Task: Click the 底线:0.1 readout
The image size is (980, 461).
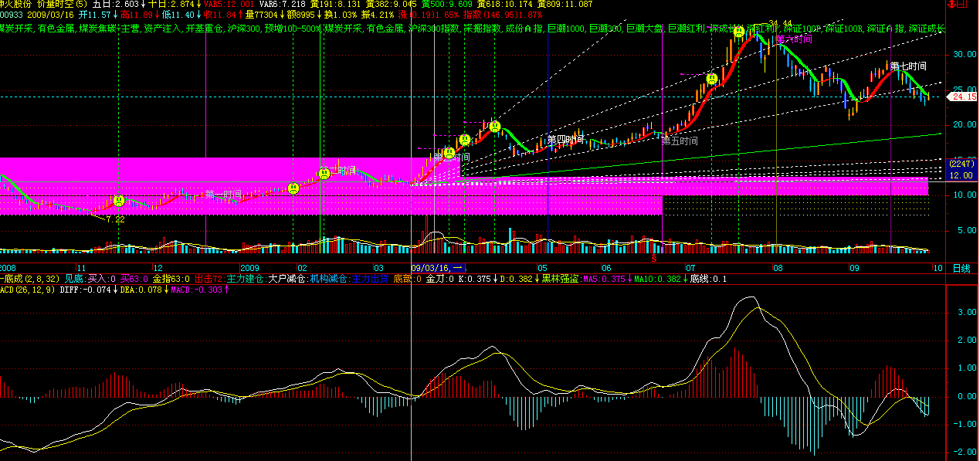Action: coord(709,279)
